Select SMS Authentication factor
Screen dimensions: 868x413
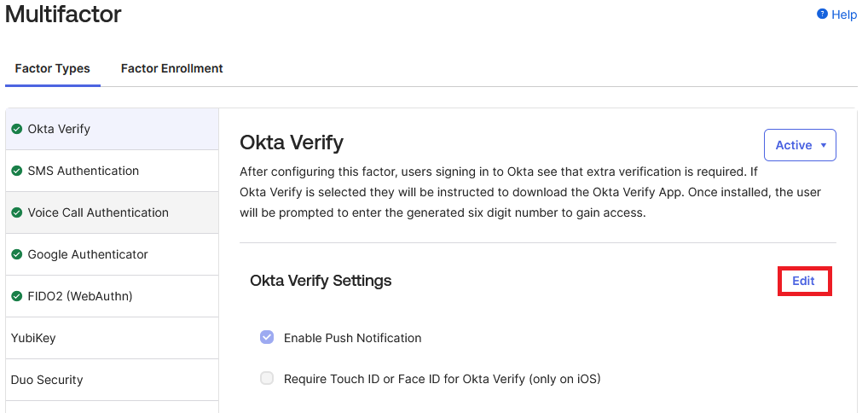pos(84,171)
